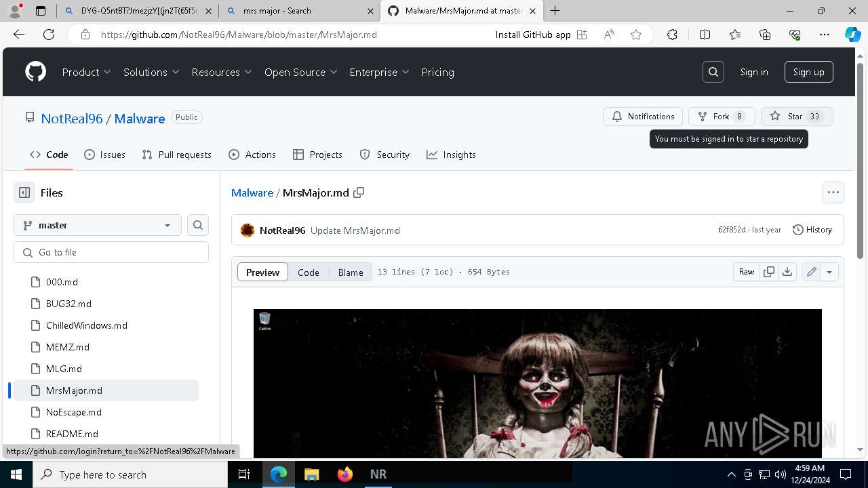Open edit options dropdown arrow
868x488 pixels.
[x=829, y=272]
